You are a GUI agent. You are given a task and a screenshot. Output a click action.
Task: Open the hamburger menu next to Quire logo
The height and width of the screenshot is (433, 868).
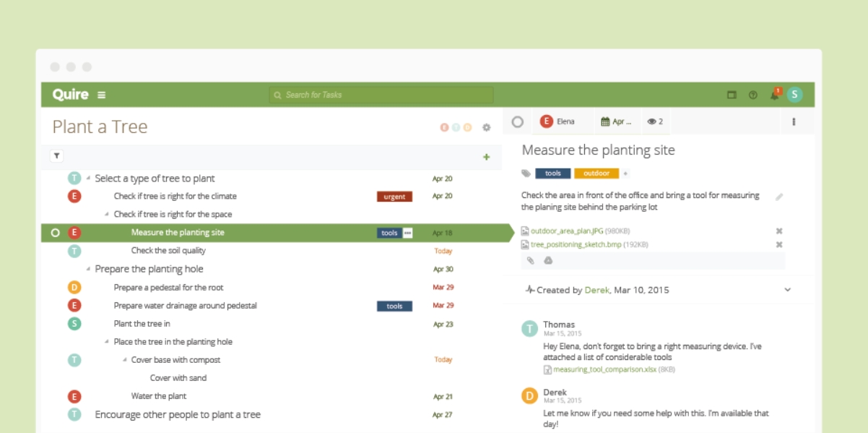[102, 95]
